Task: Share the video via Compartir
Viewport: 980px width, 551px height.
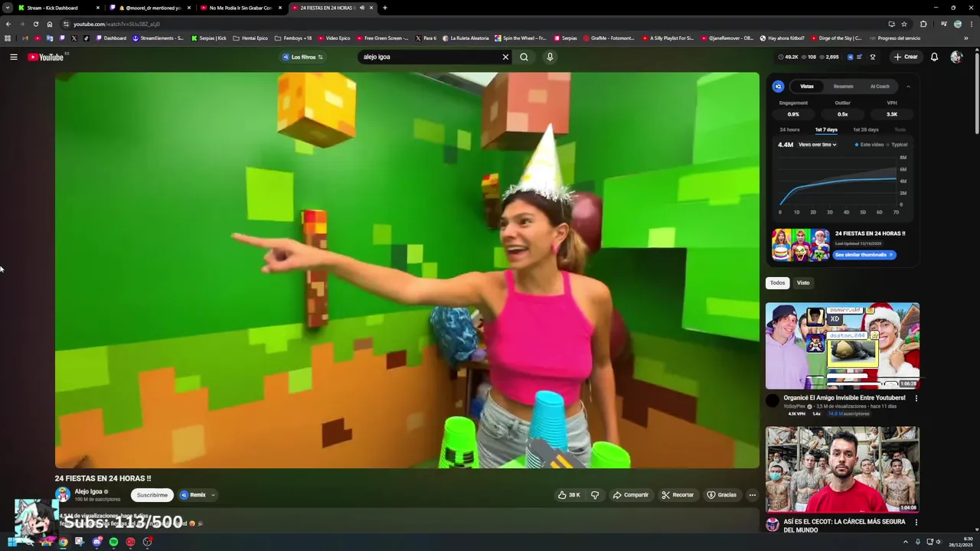Action: coord(630,495)
